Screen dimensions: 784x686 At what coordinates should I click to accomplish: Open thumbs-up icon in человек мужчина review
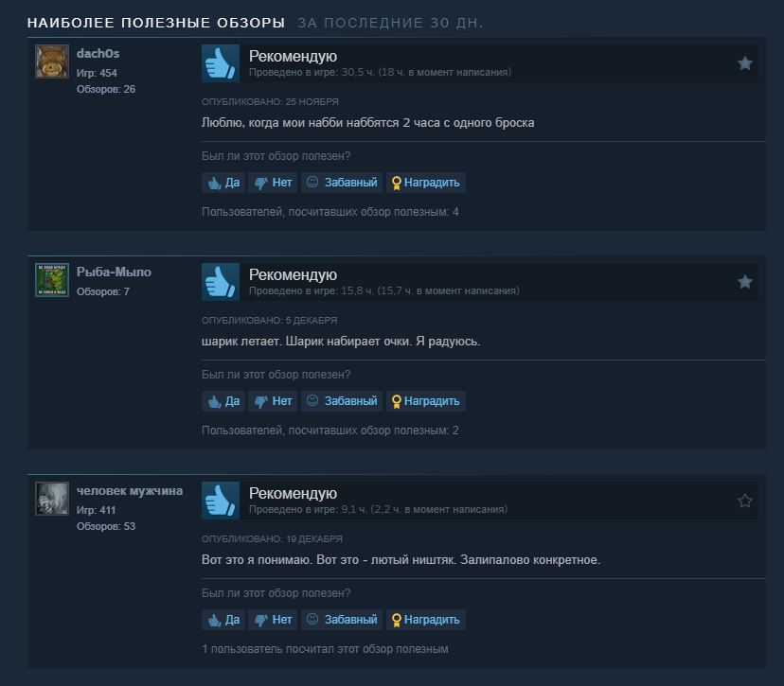point(221,501)
